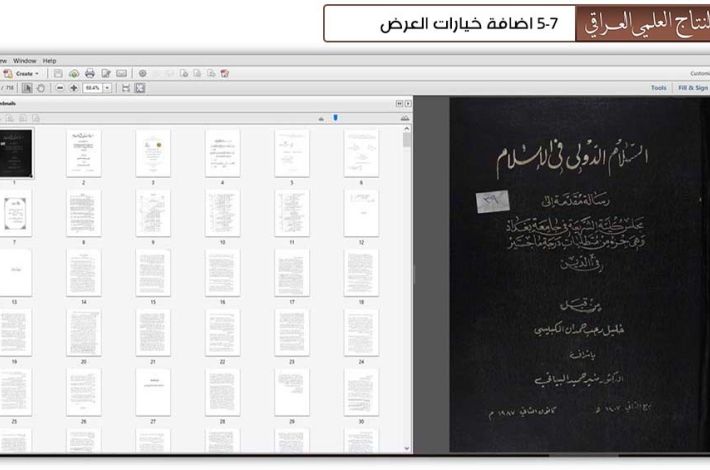
Task: Select the page 26 thumbnail
Action: click(84, 392)
